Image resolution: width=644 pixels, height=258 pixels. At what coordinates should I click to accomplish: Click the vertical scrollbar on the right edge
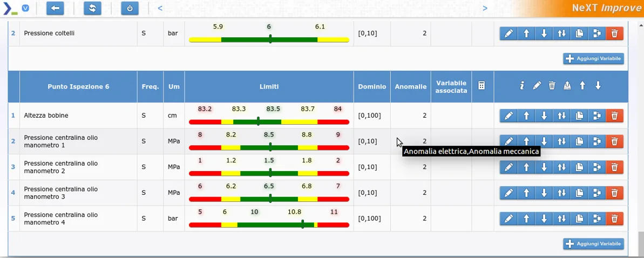(x=640, y=135)
